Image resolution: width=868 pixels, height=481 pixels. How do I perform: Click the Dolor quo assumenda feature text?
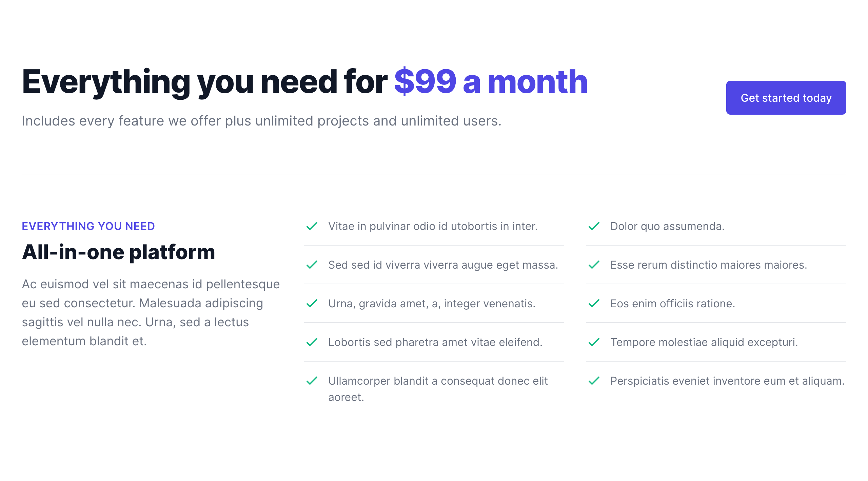[x=667, y=226]
